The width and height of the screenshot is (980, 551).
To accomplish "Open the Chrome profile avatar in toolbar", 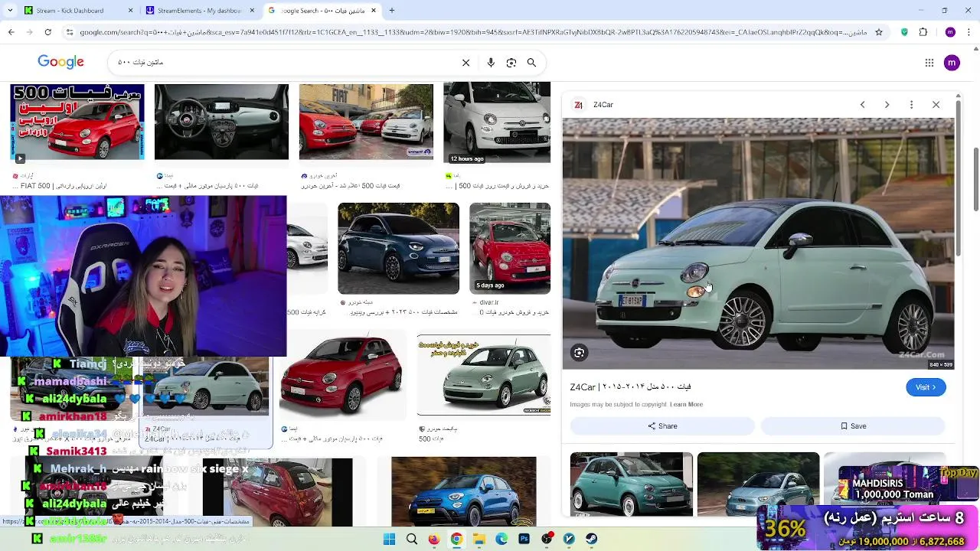I will (x=950, y=32).
